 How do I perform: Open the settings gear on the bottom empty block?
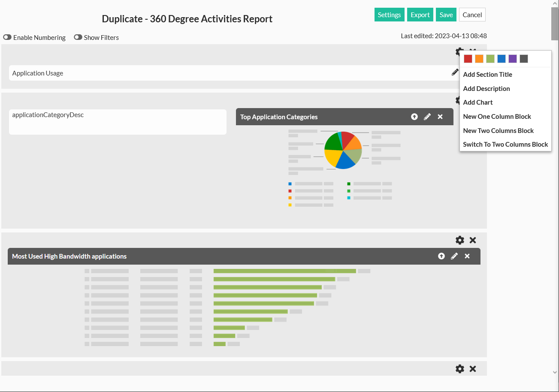[459, 368]
